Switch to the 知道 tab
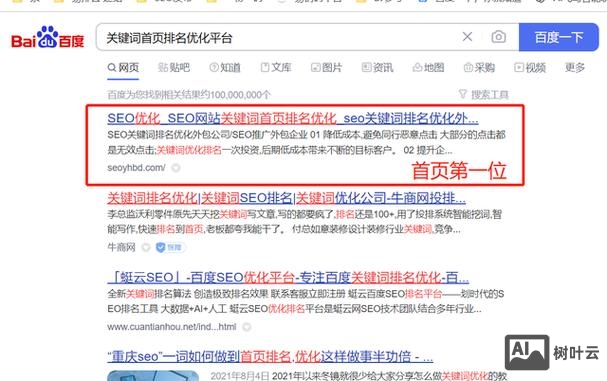The image size is (607, 381). (x=225, y=68)
